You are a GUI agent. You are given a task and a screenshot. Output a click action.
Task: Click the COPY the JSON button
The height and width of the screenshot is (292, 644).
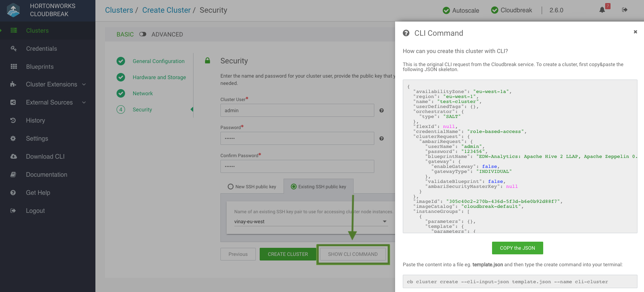click(x=517, y=248)
